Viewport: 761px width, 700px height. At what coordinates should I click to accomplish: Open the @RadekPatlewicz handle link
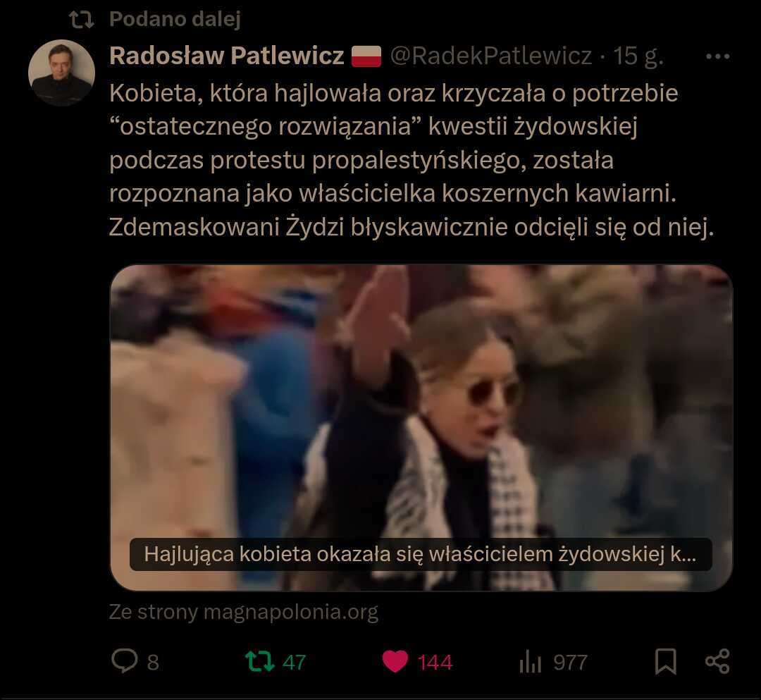click(491, 56)
